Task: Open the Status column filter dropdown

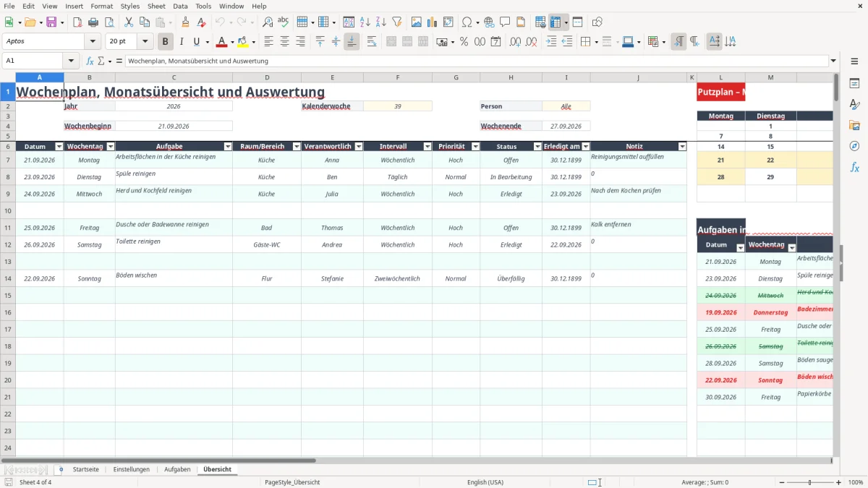Action: click(537, 146)
